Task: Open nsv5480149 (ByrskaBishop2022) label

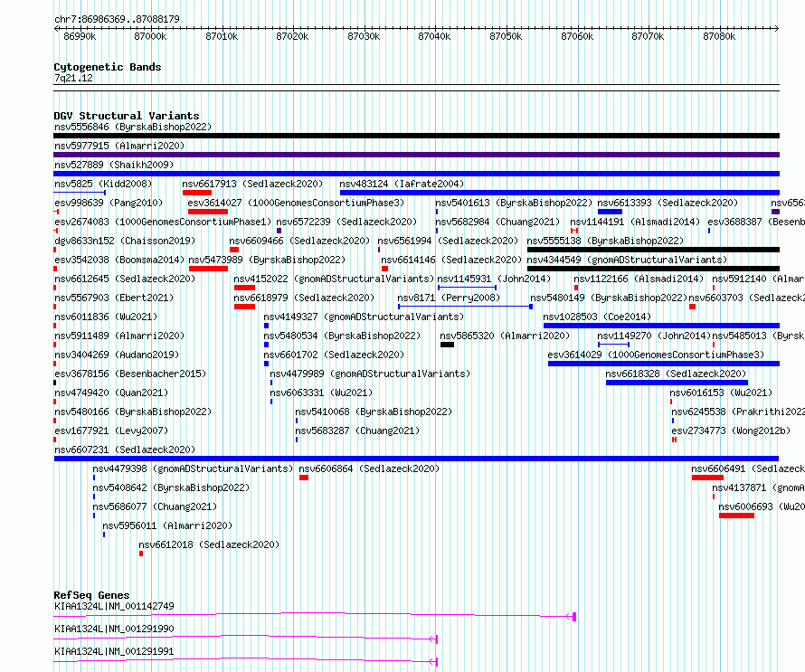Action: click(609, 298)
